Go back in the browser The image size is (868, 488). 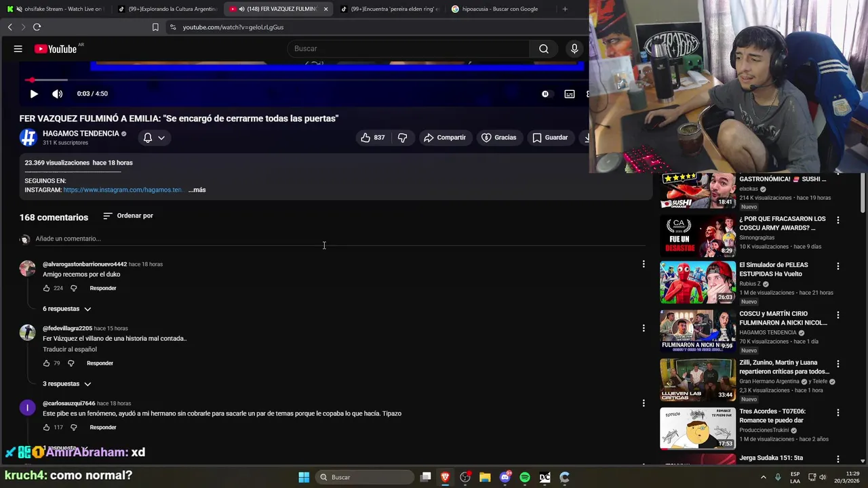point(9,27)
